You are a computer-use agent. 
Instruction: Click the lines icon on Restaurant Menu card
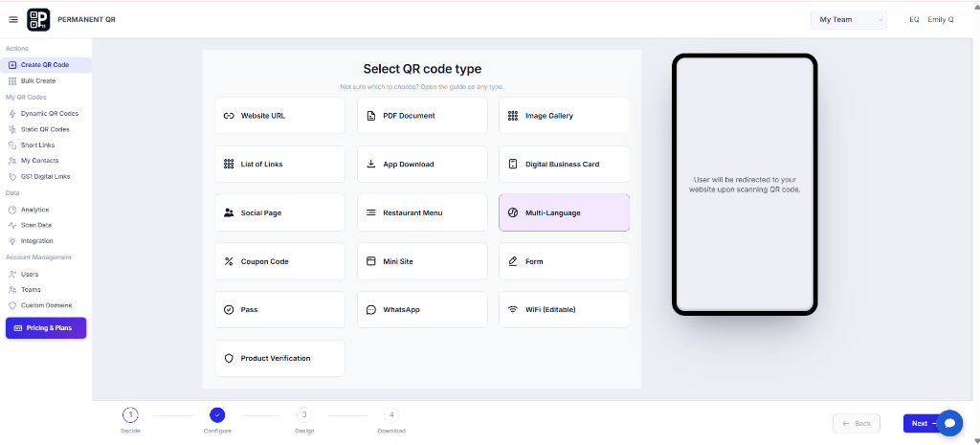coord(371,212)
